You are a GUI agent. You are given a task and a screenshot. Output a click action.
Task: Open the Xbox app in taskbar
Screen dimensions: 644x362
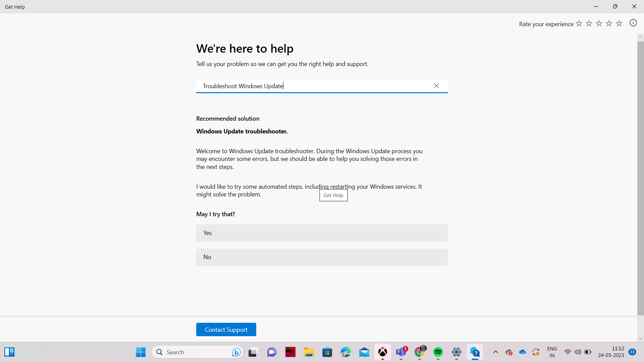382,352
